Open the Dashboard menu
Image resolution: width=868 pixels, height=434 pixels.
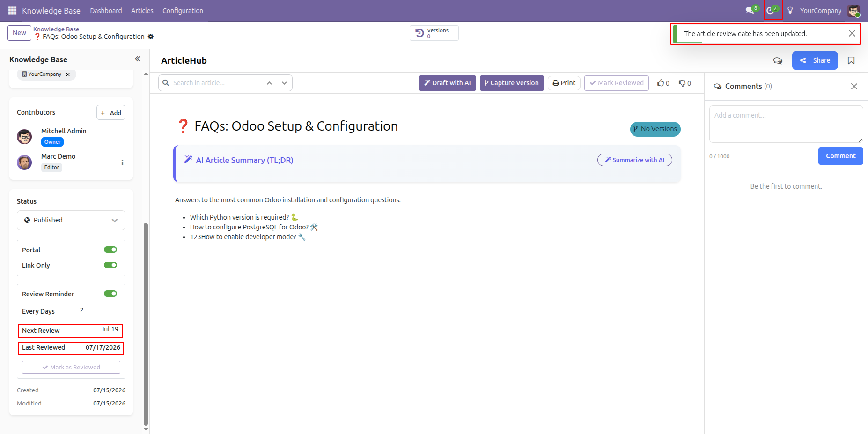(x=106, y=10)
